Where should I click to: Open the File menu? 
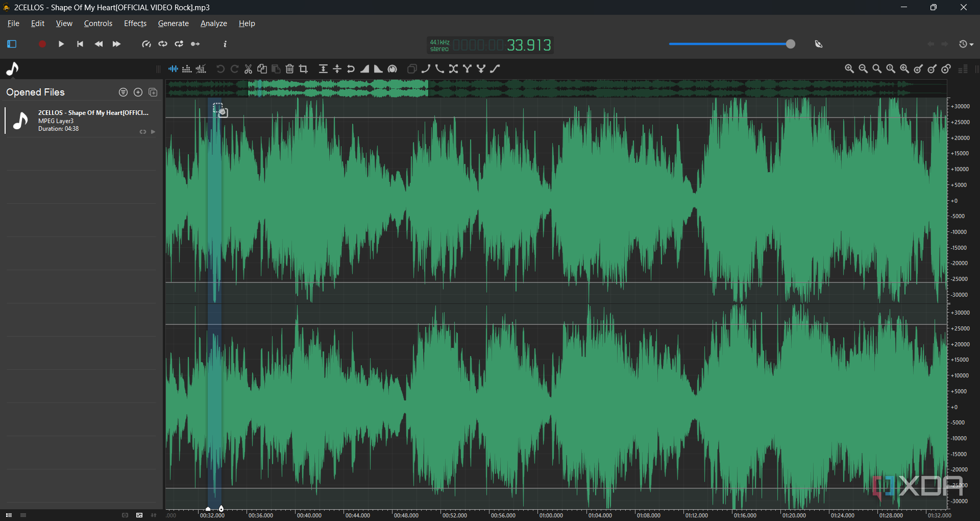point(13,23)
